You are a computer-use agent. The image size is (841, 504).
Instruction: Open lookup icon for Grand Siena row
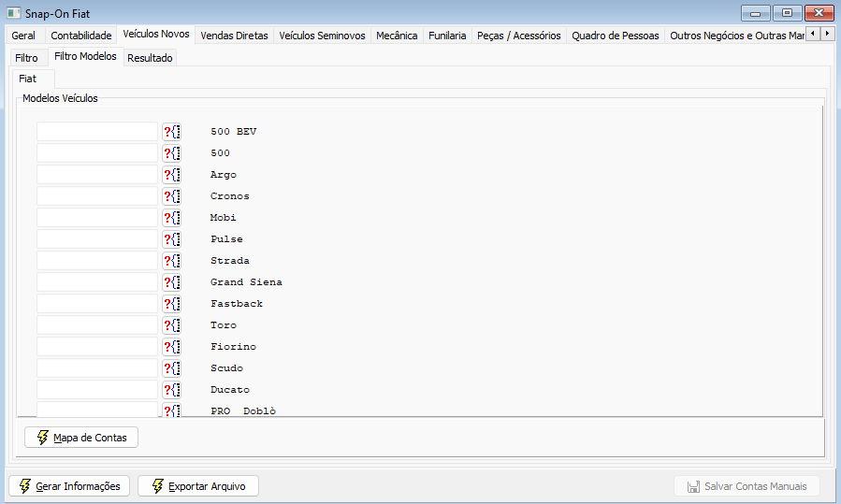[x=171, y=282]
